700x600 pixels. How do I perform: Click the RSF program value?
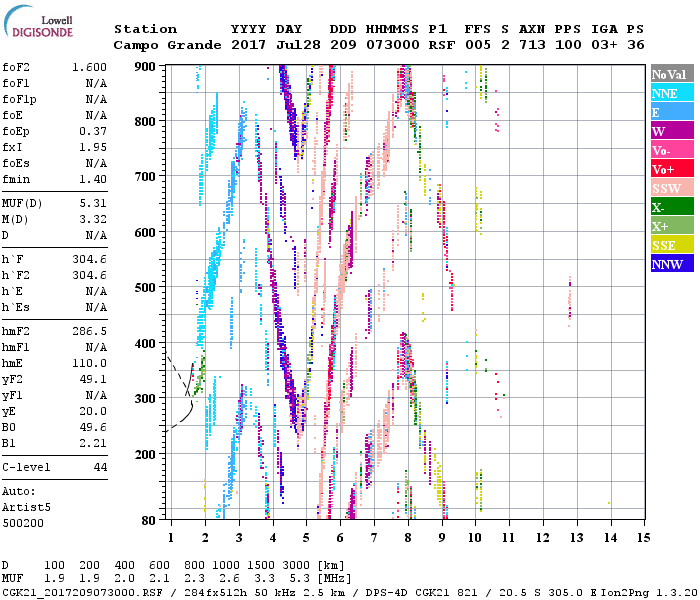coord(442,45)
